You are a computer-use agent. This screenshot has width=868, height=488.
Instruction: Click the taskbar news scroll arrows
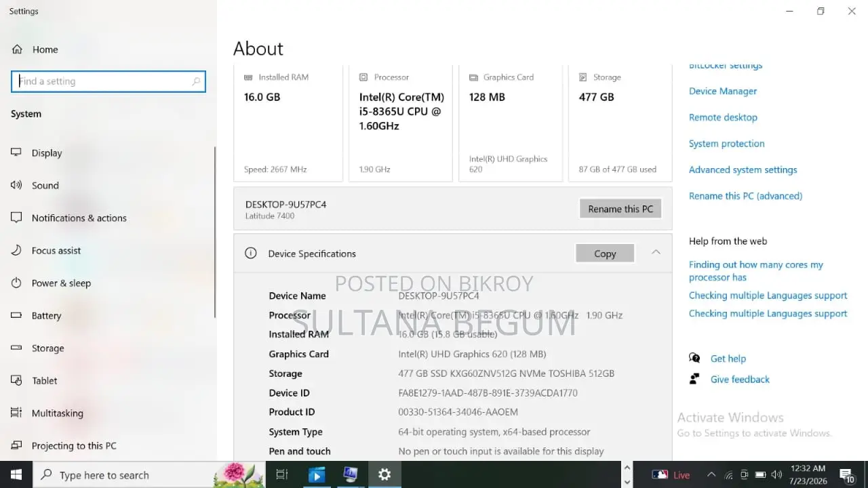[x=627, y=474]
